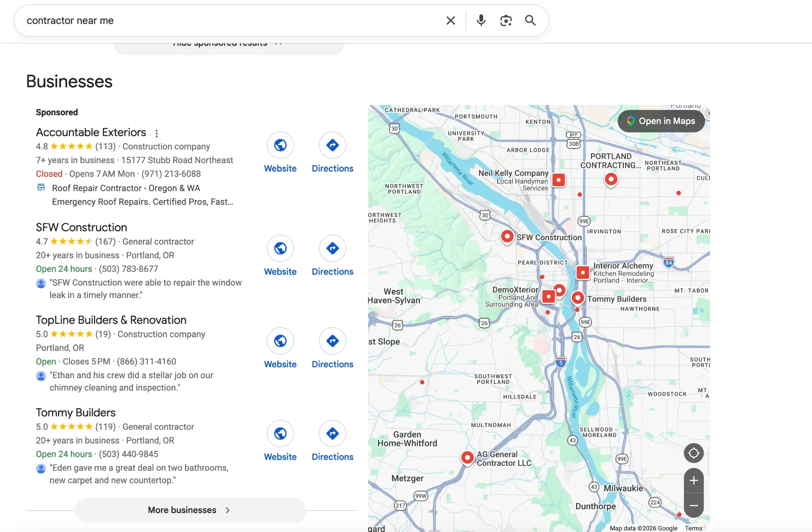Click in the search query field
The image size is (812, 532).
[x=231, y=21]
